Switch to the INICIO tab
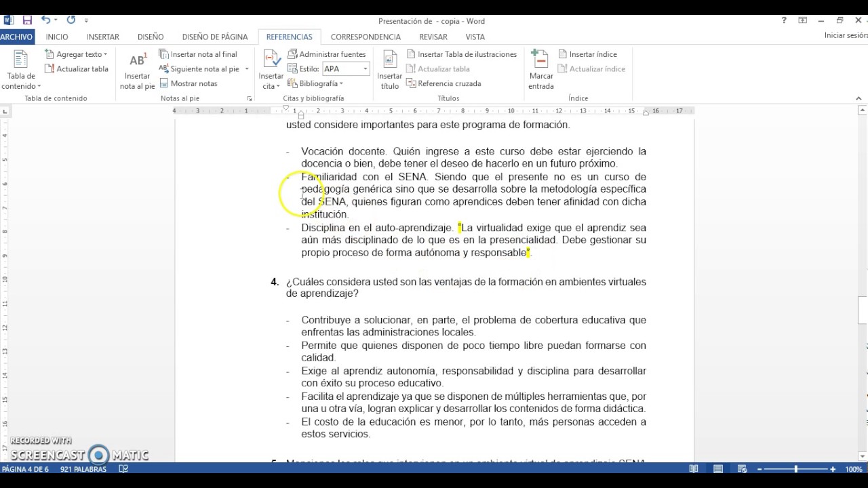 click(57, 37)
